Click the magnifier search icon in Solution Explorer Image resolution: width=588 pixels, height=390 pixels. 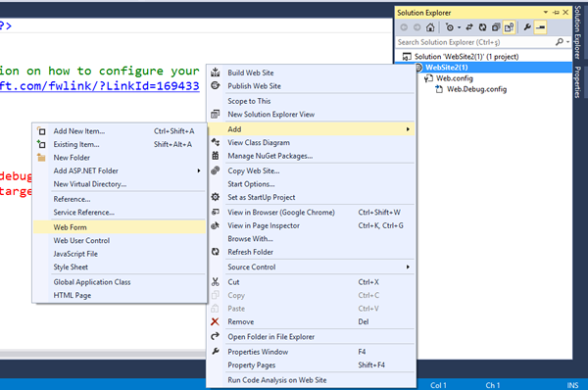tap(560, 42)
